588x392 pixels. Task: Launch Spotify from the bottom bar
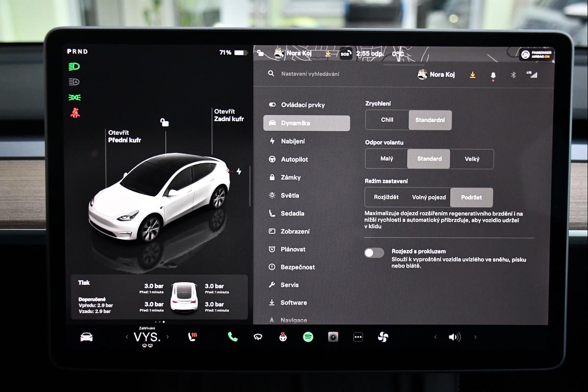308,337
